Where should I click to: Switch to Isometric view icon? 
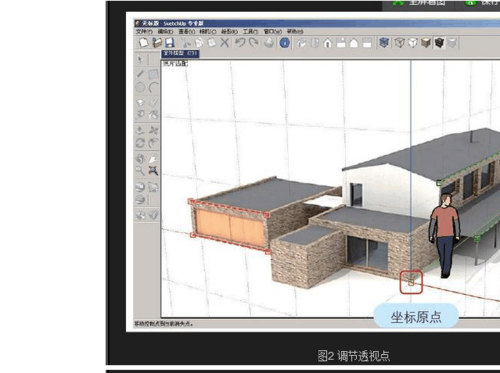[x=302, y=43]
